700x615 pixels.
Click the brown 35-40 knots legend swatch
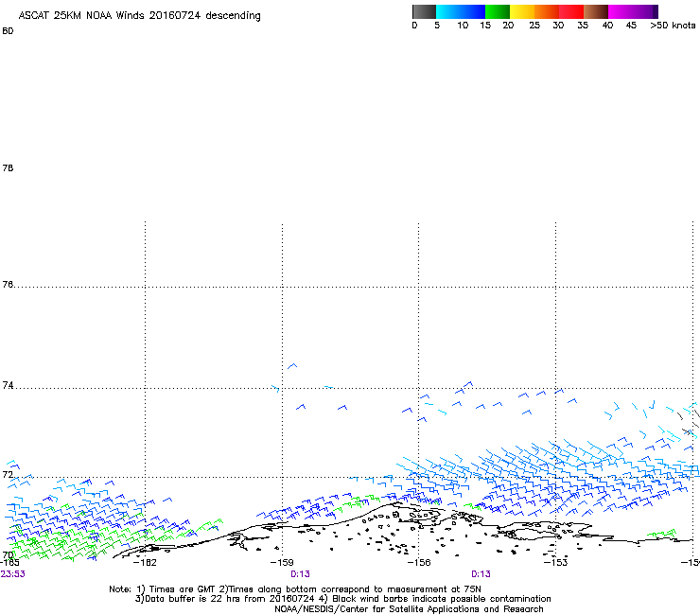[596, 11]
